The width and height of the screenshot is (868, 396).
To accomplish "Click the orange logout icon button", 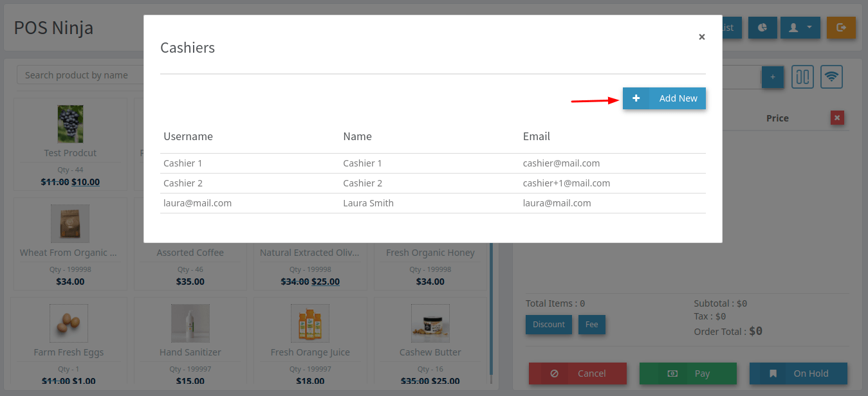I will (841, 28).
